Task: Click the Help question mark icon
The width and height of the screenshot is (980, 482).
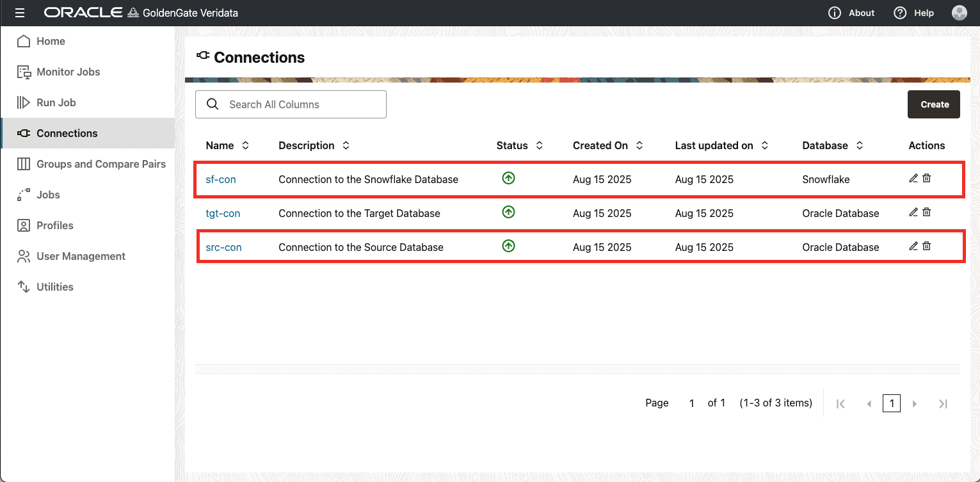Action: [900, 13]
